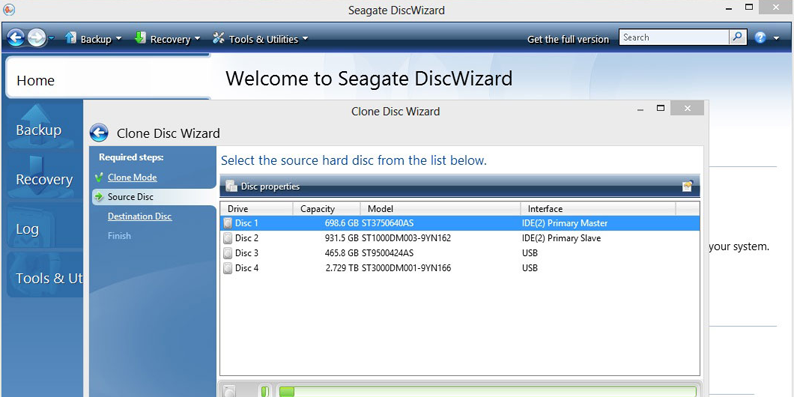Go to the Destination Disc step
This screenshot has height=397, width=794.
coord(140,216)
